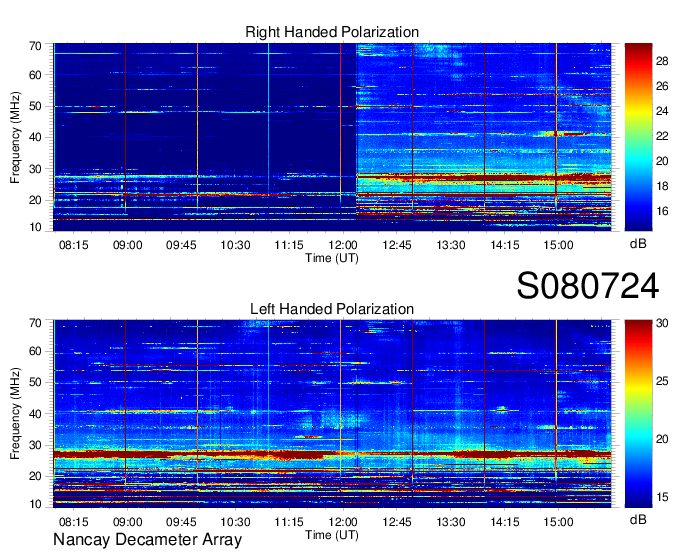Click the 25 dB value on Left Handed color bar
Image resolution: width=680 pixels, height=552 pixels.
662,381
